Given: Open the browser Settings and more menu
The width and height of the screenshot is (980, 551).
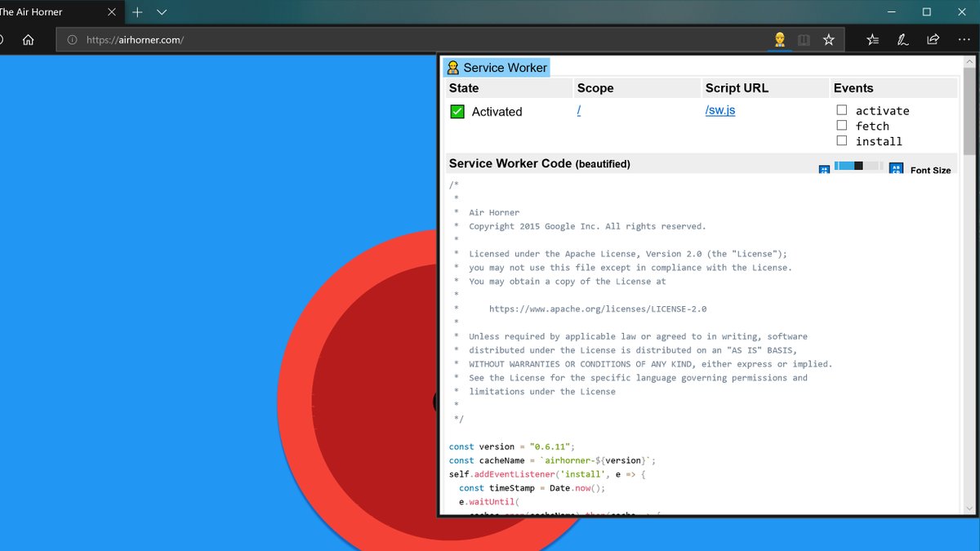Looking at the screenshot, I should coord(964,39).
